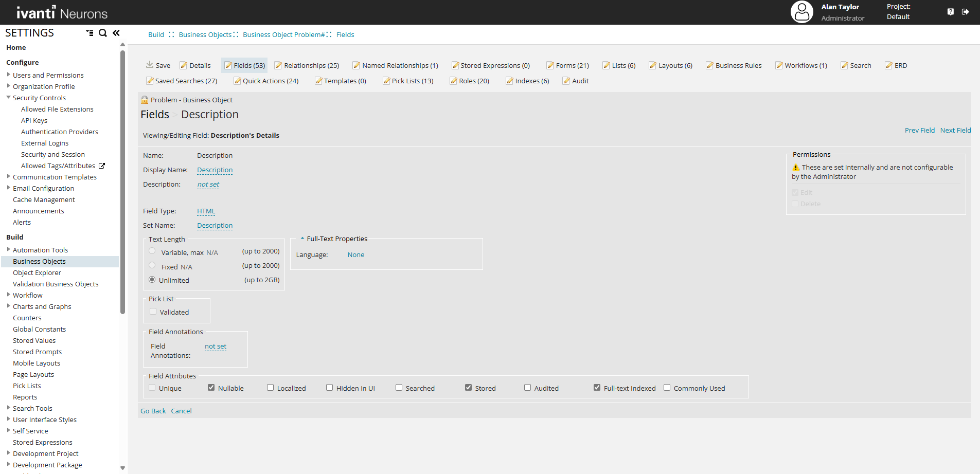Collapse the Full-Text Properties section
Screen dimensions: 980x474
[302, 239]
